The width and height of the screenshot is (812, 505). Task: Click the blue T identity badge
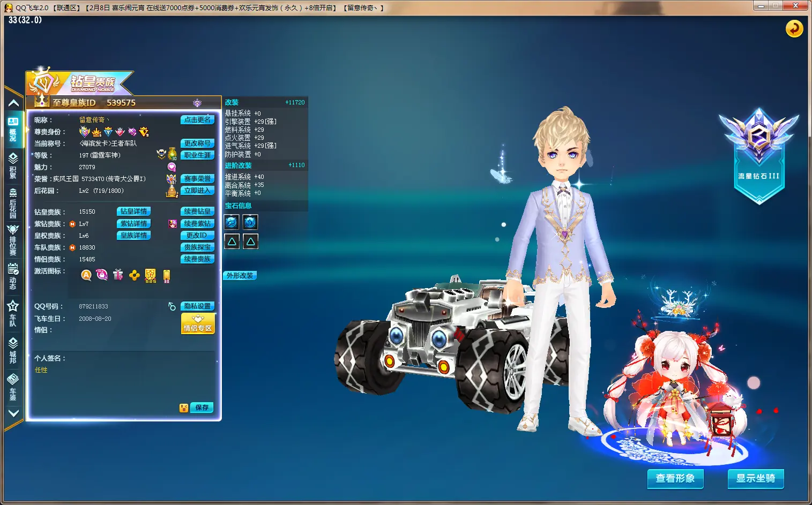pyautogui.click(x=108, y=132)
